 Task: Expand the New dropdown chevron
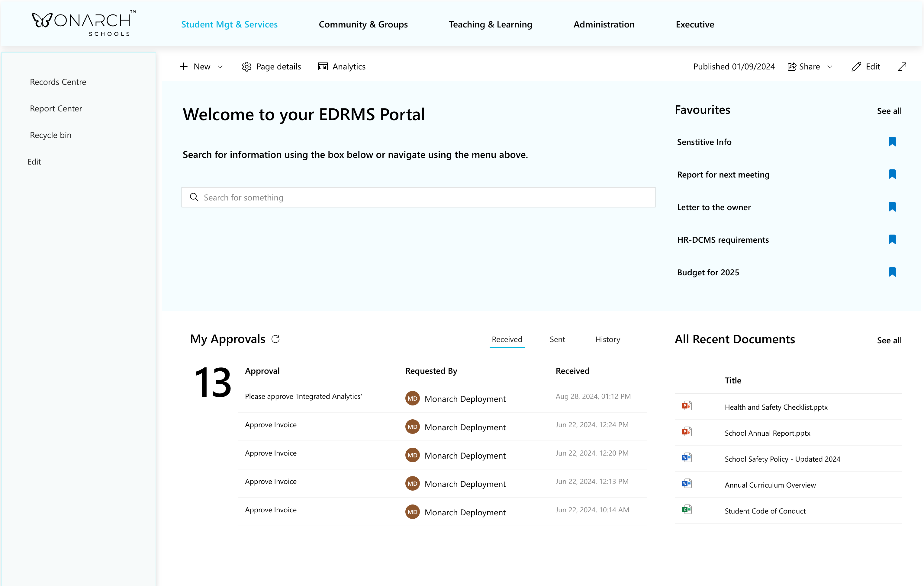[x=220, y=67]
